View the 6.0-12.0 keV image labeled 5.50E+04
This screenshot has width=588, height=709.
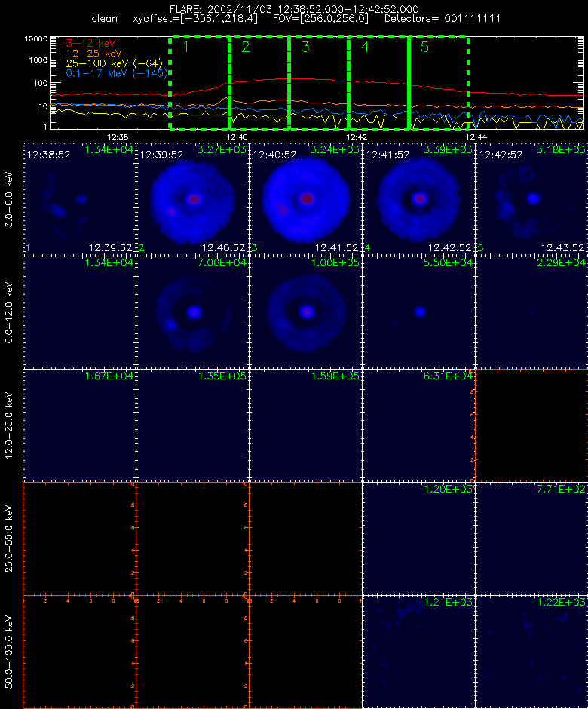[x=418, y=312]
